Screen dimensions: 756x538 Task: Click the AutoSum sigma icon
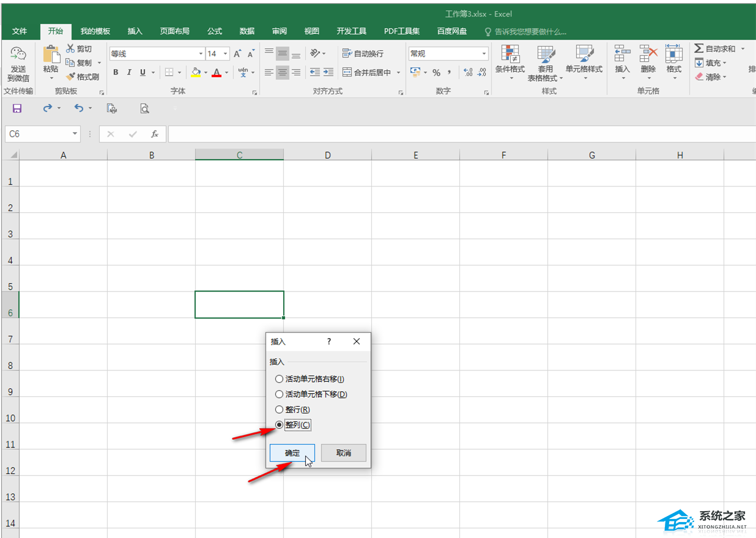click(699, 48)
